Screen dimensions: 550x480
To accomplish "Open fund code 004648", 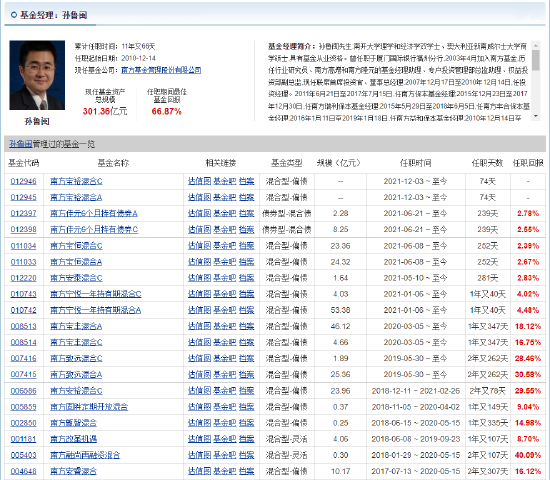I will 24,471.
